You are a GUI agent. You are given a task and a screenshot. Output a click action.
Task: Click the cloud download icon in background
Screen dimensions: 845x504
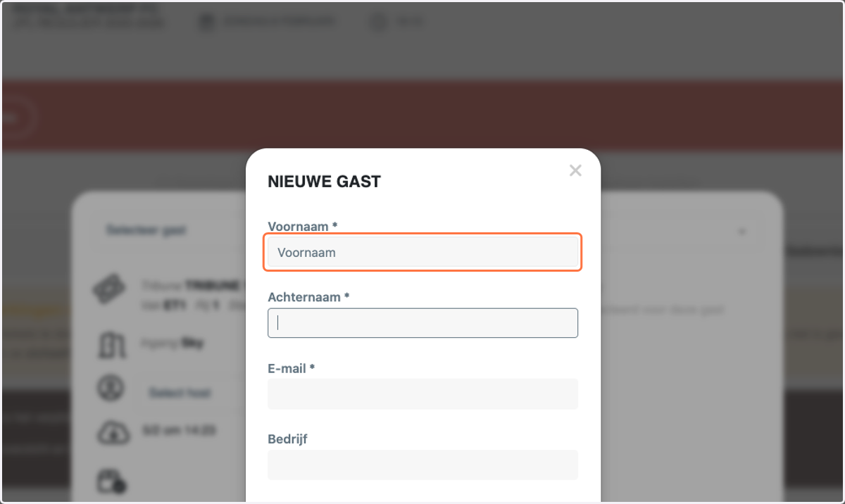click(x=113, y=431)
